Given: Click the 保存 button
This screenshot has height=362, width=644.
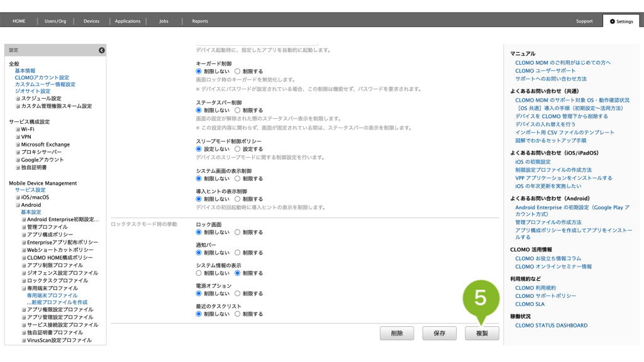Looking at the screenshot, I should (439, 334).
